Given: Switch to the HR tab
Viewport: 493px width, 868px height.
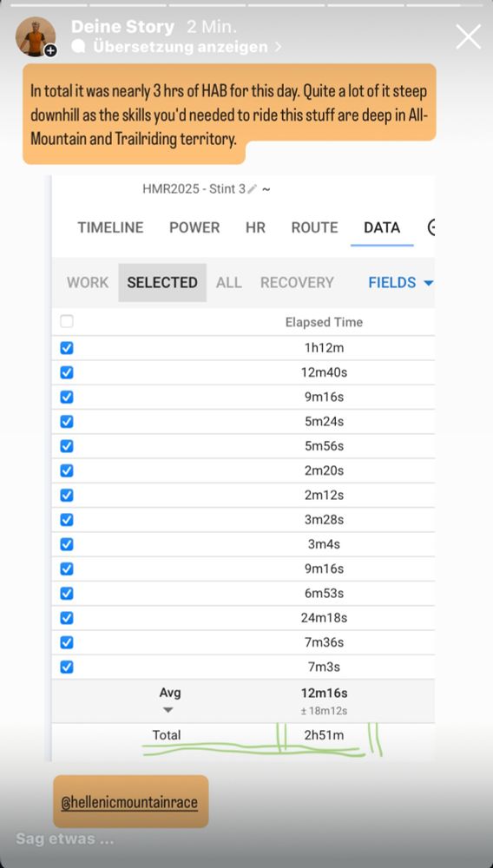Looking at the screenshot, I should [255, 227].
